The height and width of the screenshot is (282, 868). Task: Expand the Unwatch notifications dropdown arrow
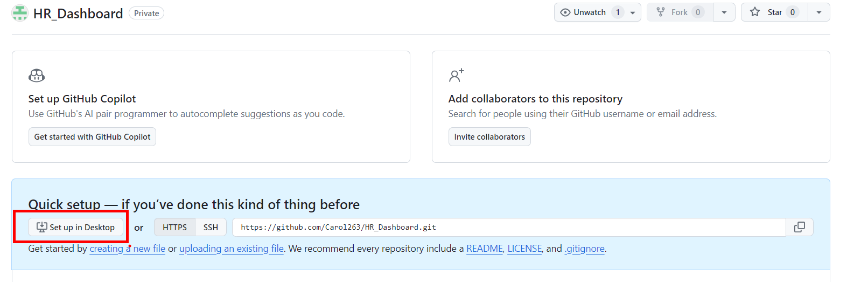coord(633,12)
